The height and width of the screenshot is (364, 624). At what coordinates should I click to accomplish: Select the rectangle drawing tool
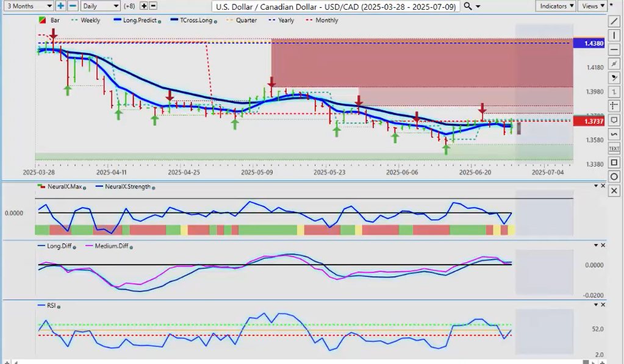point(614,162)
